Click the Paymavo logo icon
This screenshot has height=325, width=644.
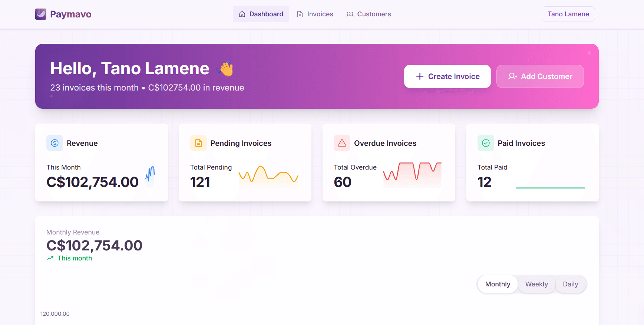point(41,14)
